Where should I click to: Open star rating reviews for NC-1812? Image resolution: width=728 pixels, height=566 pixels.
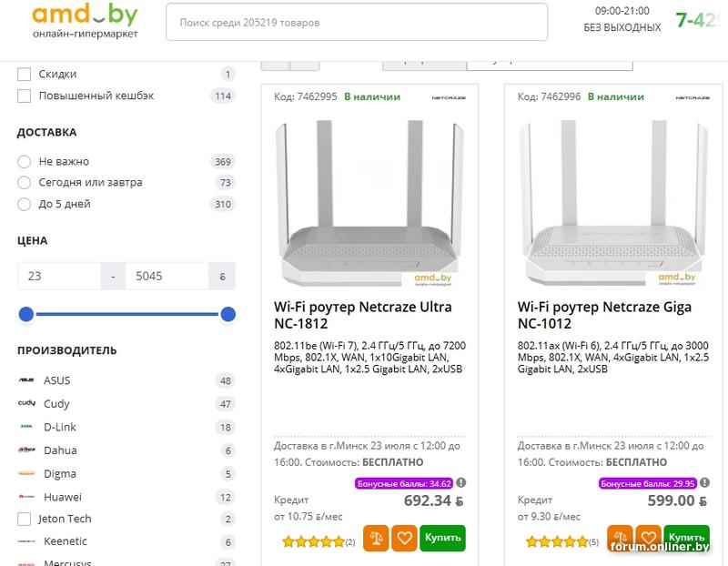(x=318, y=541)
